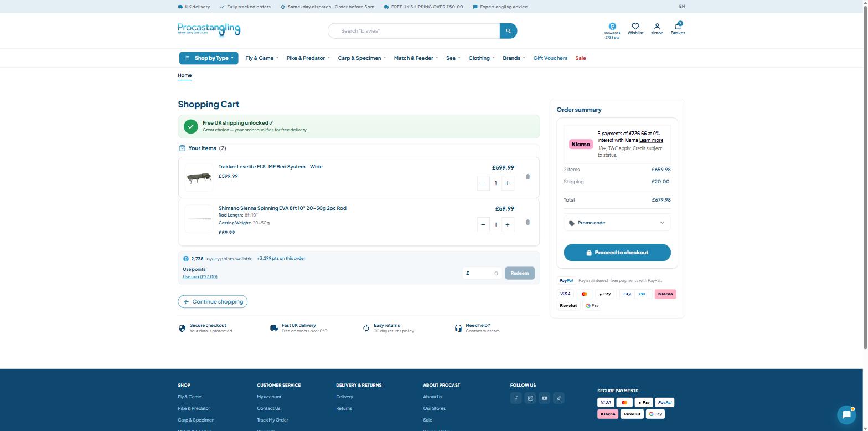Image resolution: width=868 pixels, height=431 pixels.
Task: Open Gift Vouchers in the nav bar
Action: point(550,58)
